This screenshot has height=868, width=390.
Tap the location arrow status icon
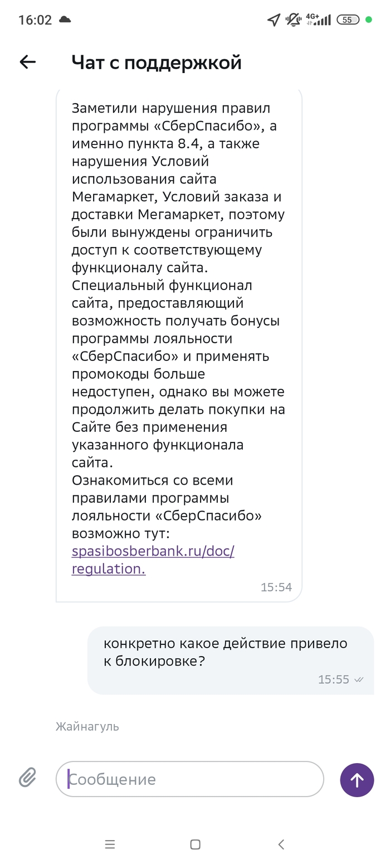coord(274,20)
